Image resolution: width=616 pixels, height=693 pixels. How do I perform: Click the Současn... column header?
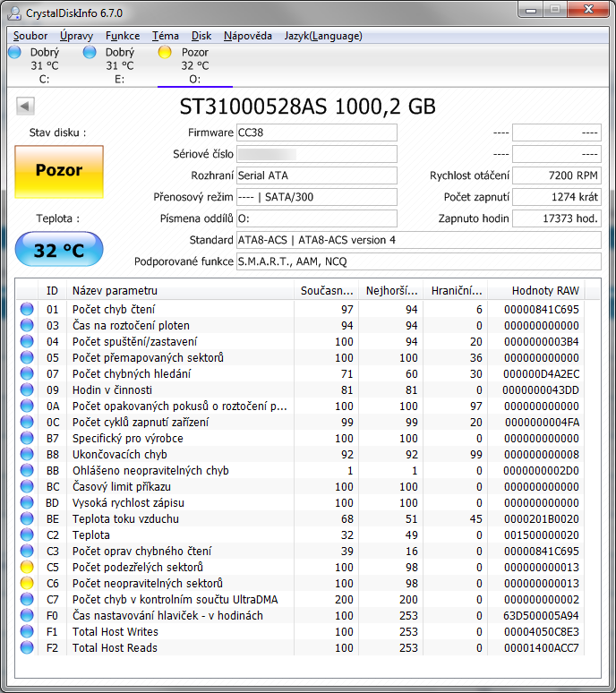pos(327,290)
